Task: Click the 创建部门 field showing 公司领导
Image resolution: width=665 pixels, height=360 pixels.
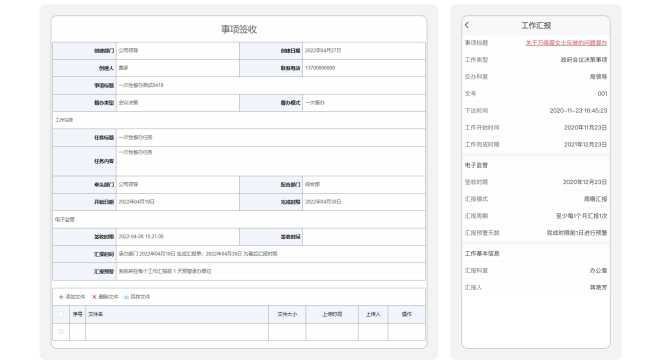Action: pyautogui.click(x=178, y=50)
